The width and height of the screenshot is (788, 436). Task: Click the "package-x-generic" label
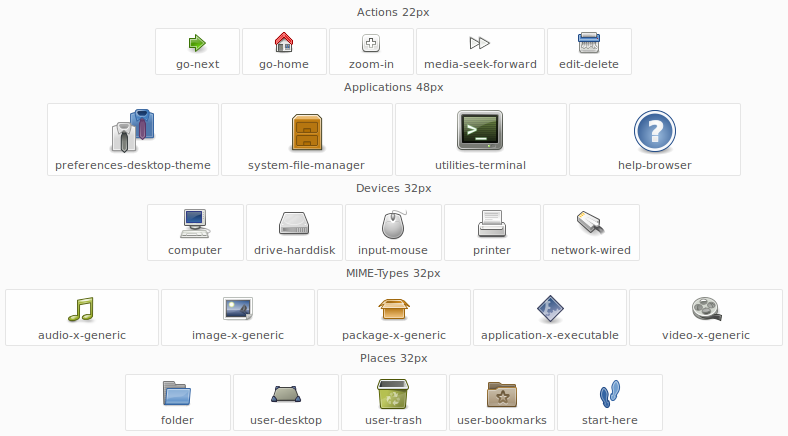394,335
